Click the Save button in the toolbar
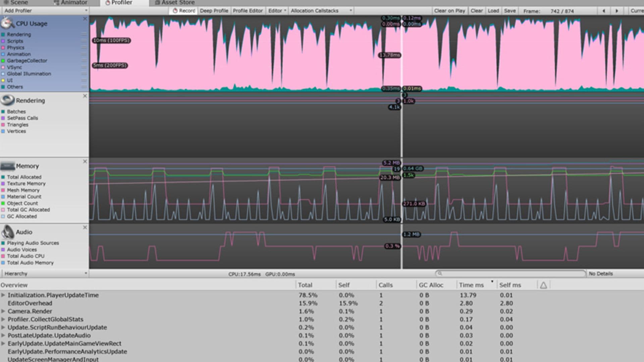 pyautogui.click(x=509, y=10)
